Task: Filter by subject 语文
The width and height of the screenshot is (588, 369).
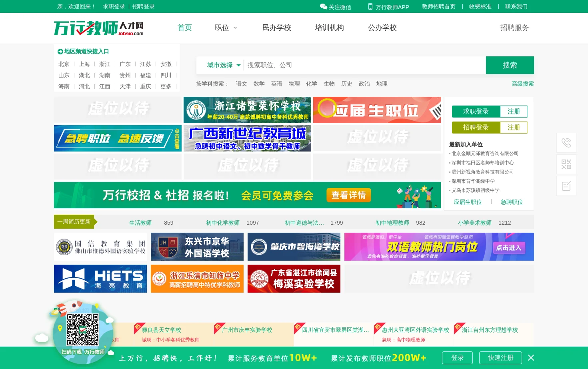Action: coord(242,84)
